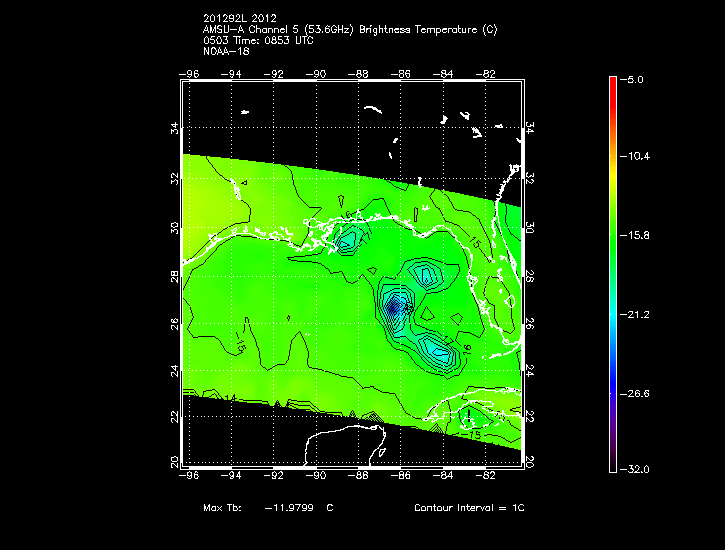Click the vertical temperature color bar
This screenshot has height=550, width=725.
(x=613, y=275)
